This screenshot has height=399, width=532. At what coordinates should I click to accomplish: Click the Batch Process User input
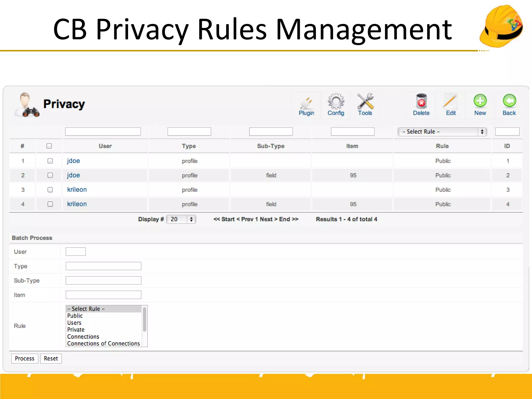point(76,251)
